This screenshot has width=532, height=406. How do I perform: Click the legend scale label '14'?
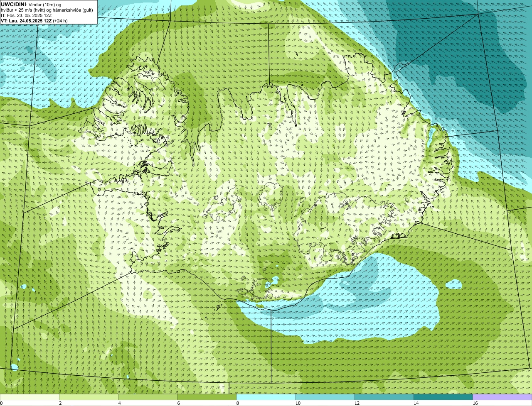tap(416, 403)
